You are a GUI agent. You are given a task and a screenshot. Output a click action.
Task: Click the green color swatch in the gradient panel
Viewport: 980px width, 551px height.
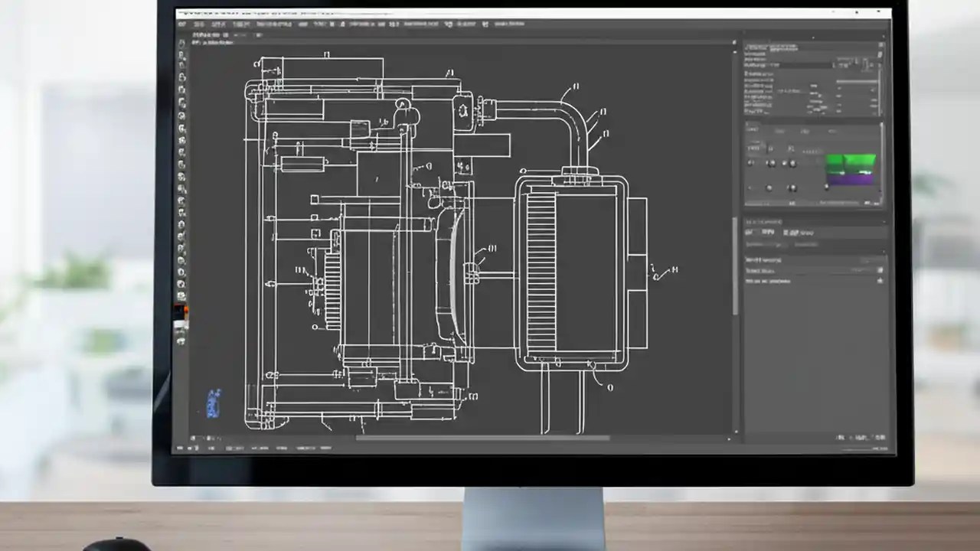coord(850,161)
